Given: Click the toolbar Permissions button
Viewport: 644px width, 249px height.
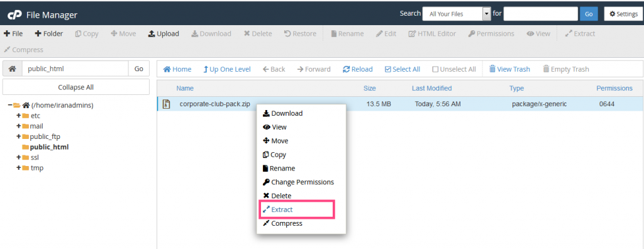Looking at the screenshot, I should 491,34.
